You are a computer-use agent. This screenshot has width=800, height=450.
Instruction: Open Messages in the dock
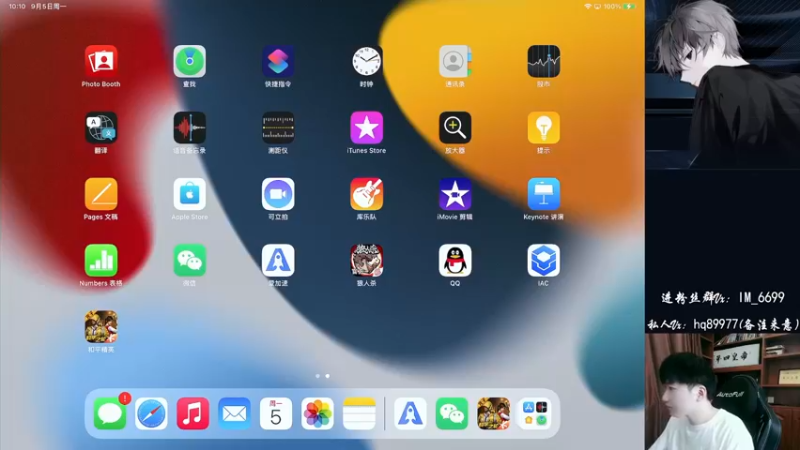(110, 413)
